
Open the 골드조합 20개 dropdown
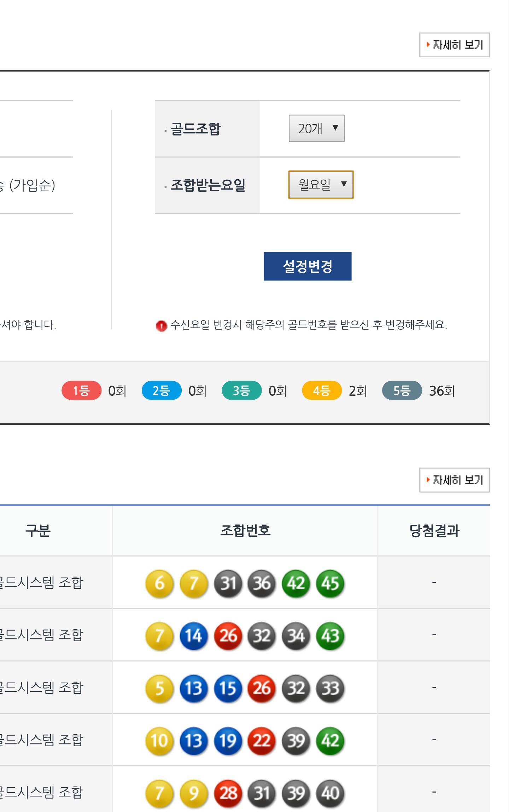tap(316, 128)
